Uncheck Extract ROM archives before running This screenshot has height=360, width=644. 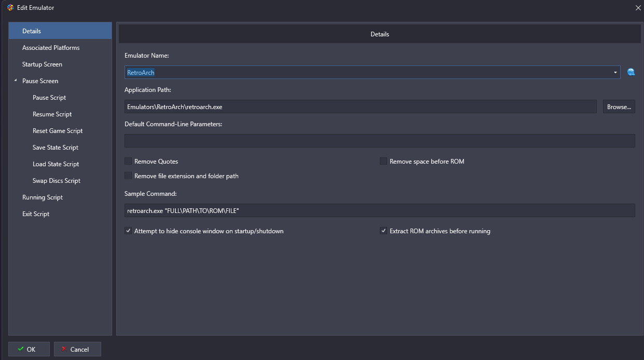(383, 231)
